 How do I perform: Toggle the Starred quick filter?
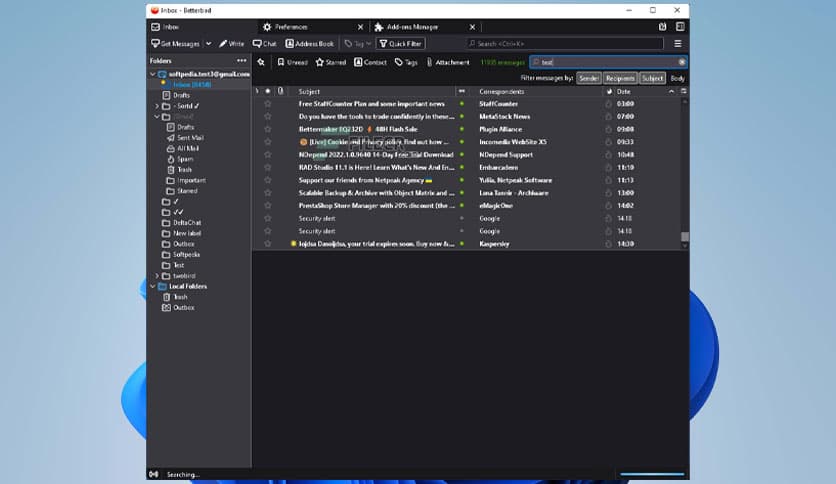tap(331, 62)
